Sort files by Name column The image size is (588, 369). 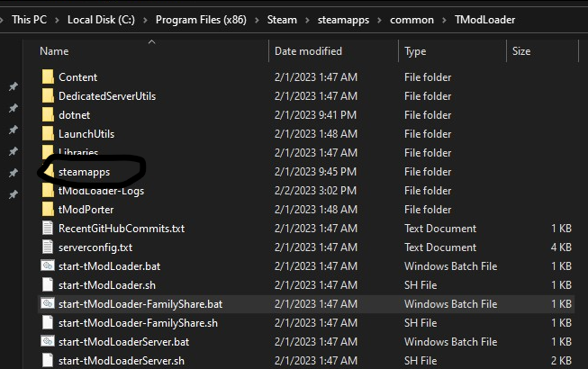(x=54, y=51)
